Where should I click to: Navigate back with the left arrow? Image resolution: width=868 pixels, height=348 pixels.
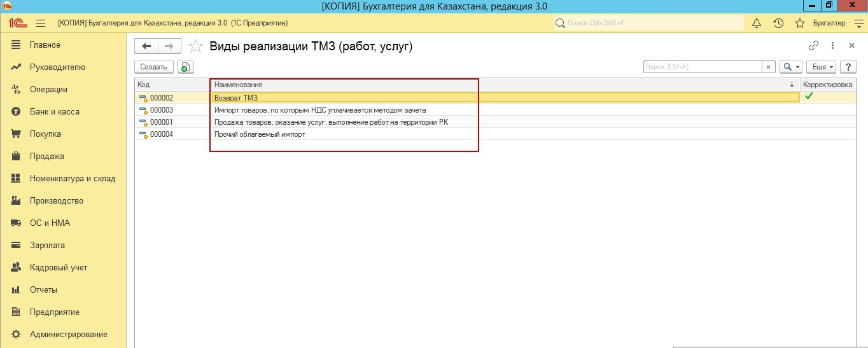coord(147,46)
